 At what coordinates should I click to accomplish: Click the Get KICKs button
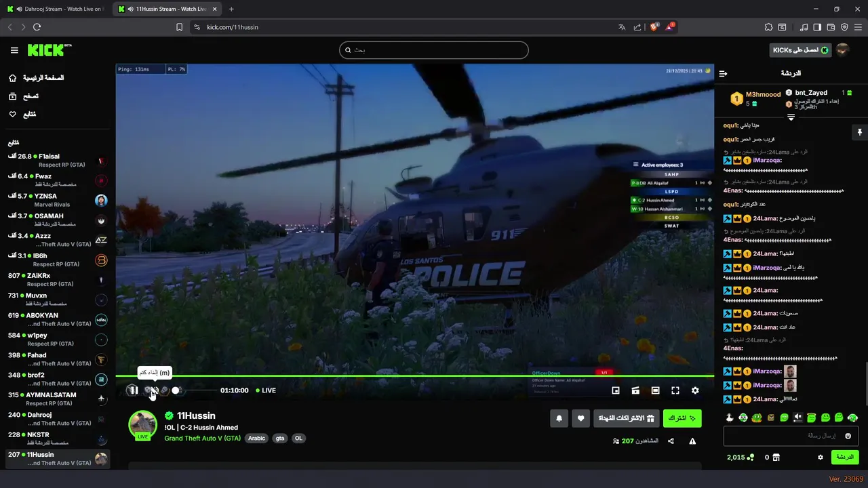tap(801, 50)
